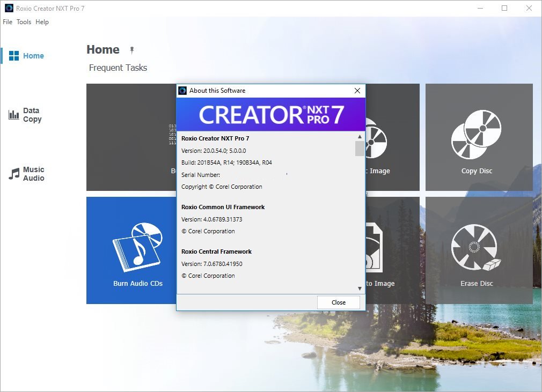Click the pin icon beside Home heading

pyautogui.click(x=131, y=50)
